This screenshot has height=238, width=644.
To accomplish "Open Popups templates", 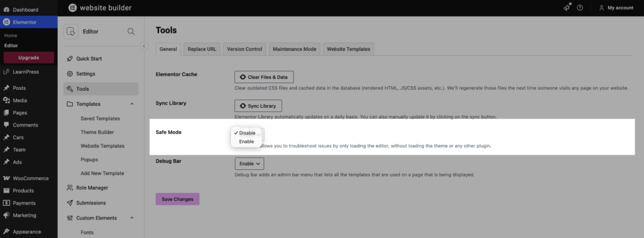I will (89, 159).
